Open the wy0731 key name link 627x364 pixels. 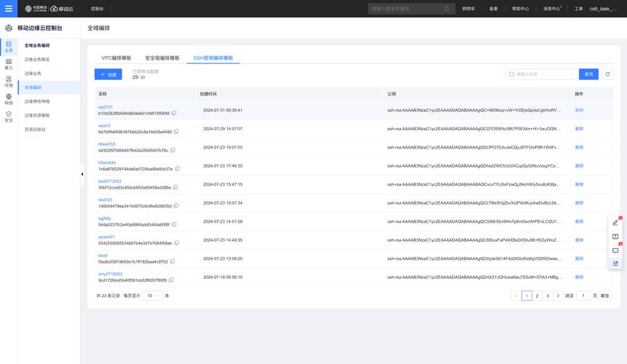coord(105,107)
